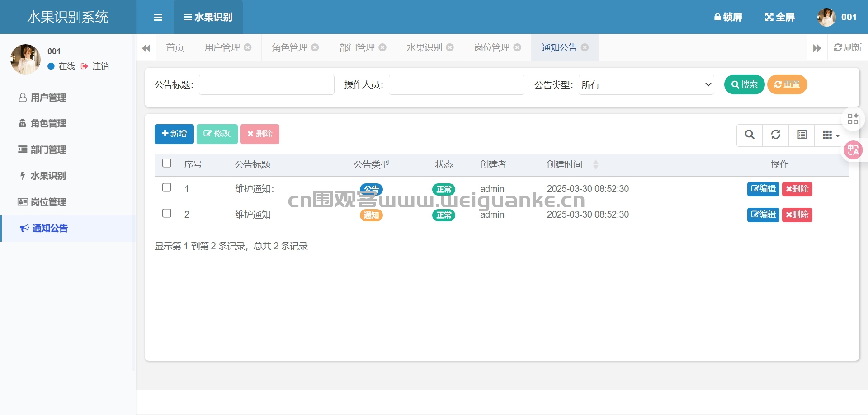
Task: Check the checkbox for row 1
Action: (167, 187)
